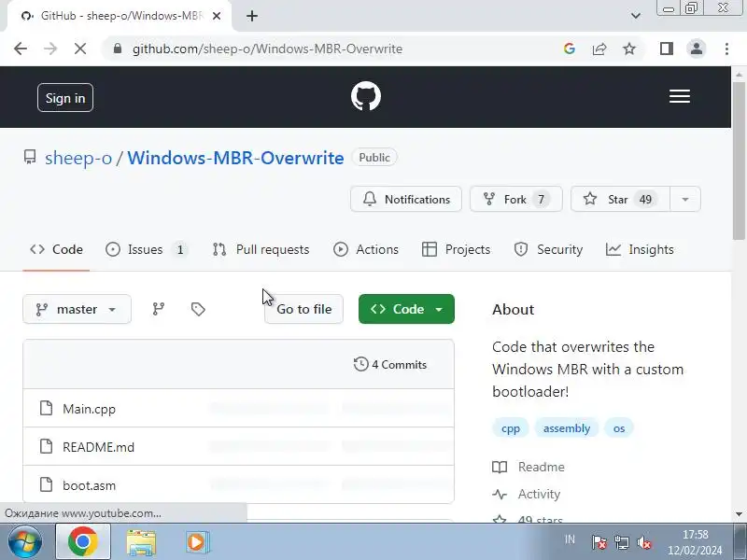This screenshot has height=560, width=747.
Task: Click the branches icon beside master
Action: point(158,309)
